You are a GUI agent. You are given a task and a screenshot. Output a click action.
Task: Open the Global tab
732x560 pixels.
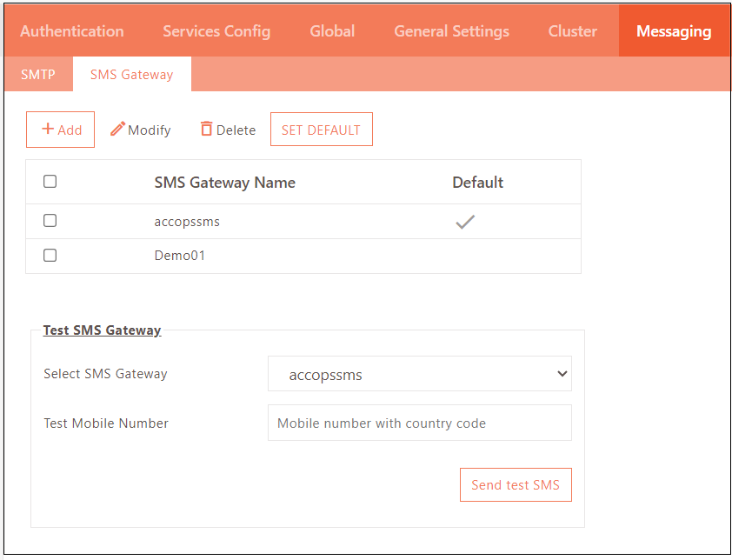point(332,31)
